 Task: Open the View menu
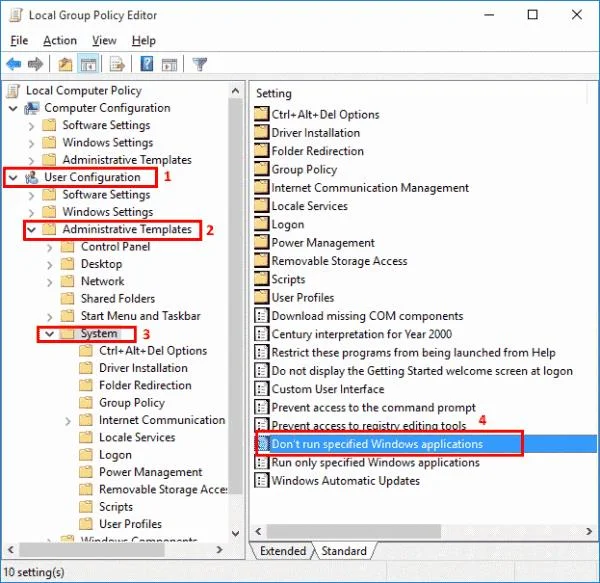(104, 41)
